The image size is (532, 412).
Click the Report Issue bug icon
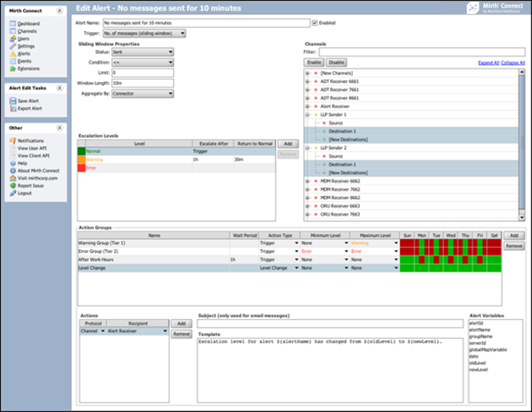(x=13, y=185)
